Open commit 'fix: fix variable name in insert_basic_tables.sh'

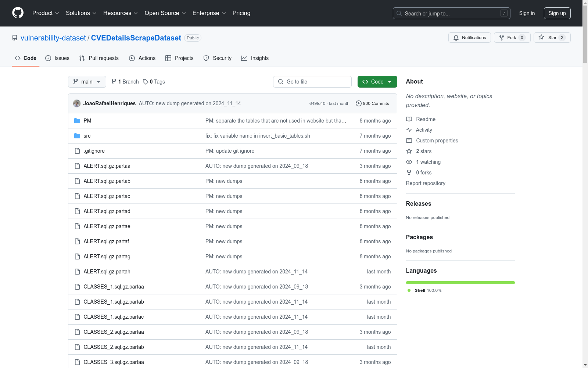(258, 136)
